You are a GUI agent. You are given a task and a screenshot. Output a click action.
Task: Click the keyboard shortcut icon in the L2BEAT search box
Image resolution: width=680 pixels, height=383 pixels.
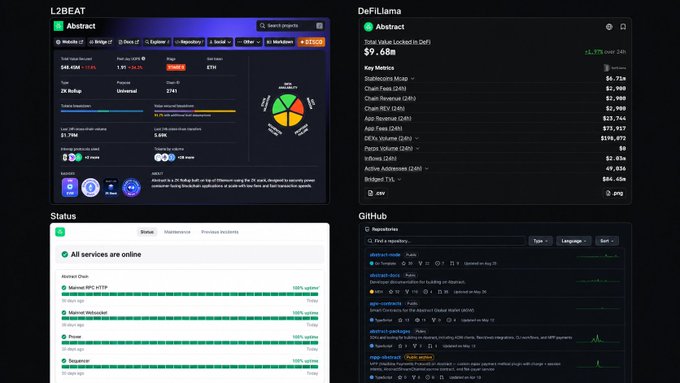pos(319,26)
